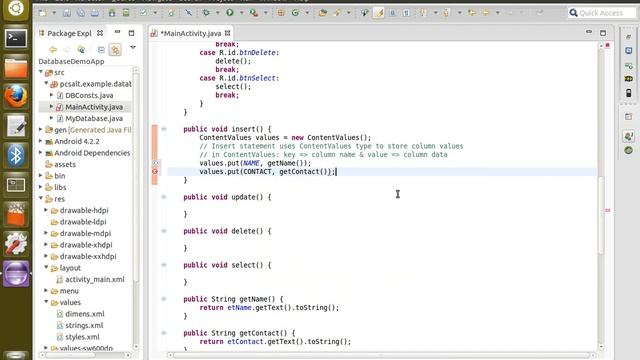Viewport: 640px width, 360px height.
Task: Launch Firefox from the Ubuntu dock
Action: (x=16, y=97)
